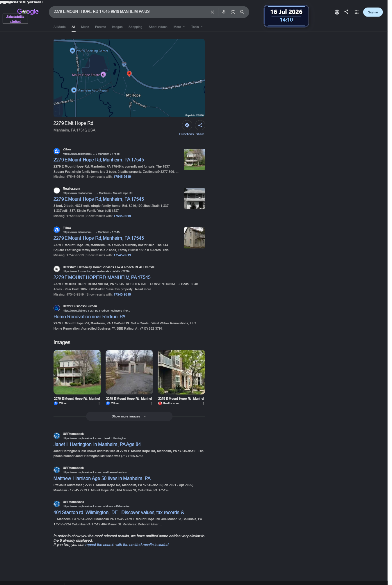
Task: Open search by image camera icon
Action: pyautogui.click(x=233, y=12)
